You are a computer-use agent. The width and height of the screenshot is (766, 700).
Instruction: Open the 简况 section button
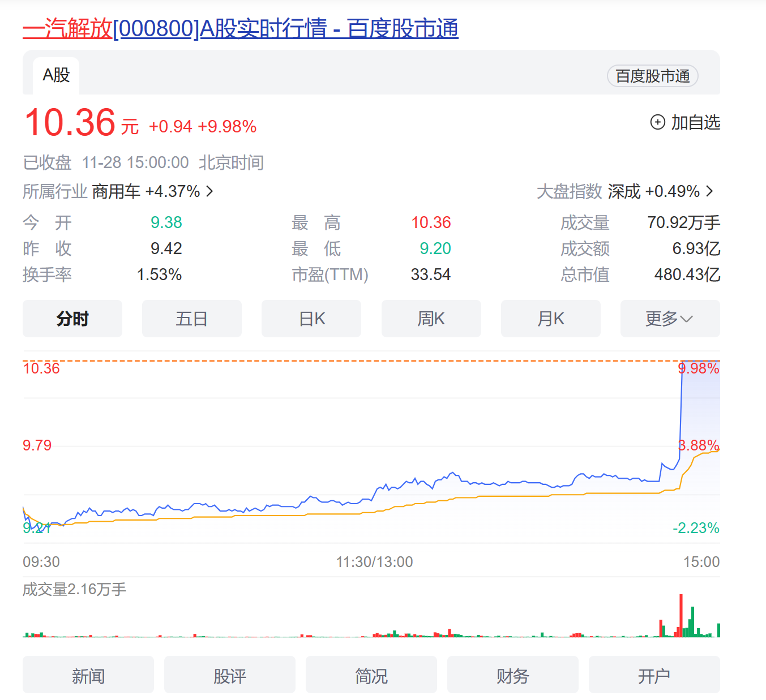coord(371,675)
